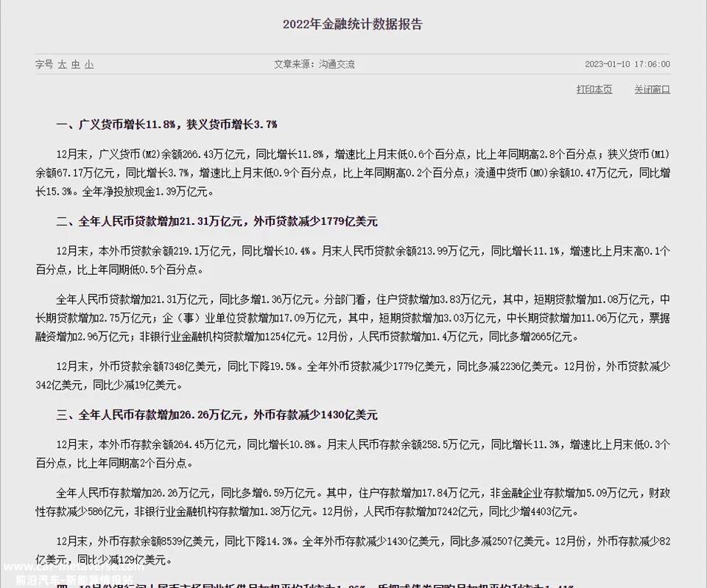Set font size to medium (中)

(75, 65)
